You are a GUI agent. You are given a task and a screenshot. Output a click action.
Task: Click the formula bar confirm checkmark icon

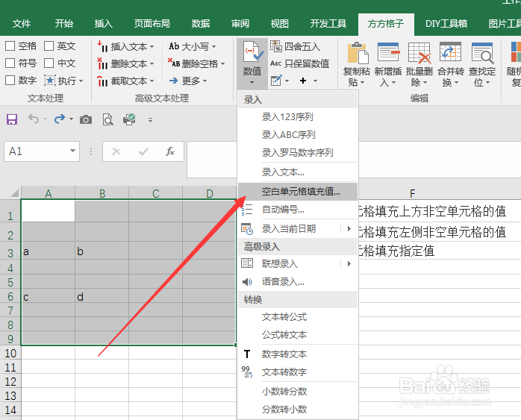click(143, 151)
